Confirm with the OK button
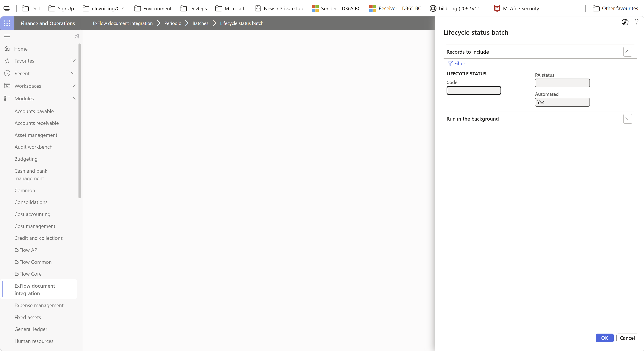This screenshot has width=644, height=351. [604, 338]
